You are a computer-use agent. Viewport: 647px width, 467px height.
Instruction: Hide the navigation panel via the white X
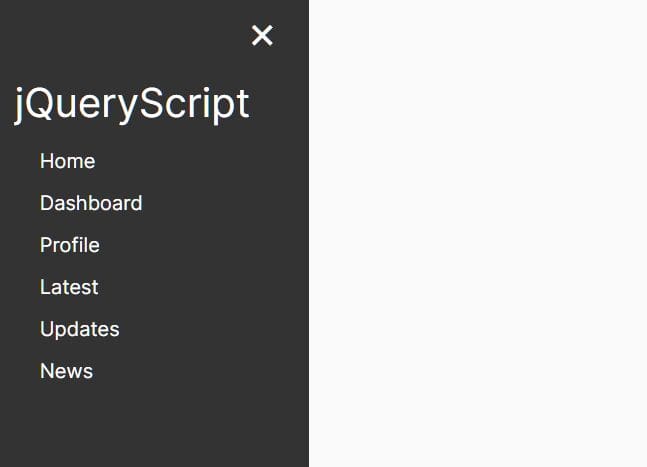click(x=262, y=35)
